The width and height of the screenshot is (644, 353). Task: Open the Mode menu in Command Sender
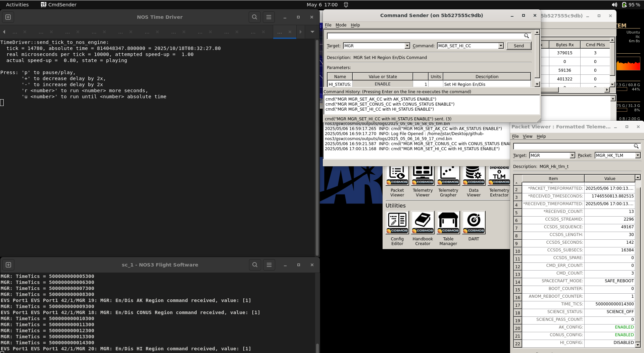(341, 25)
